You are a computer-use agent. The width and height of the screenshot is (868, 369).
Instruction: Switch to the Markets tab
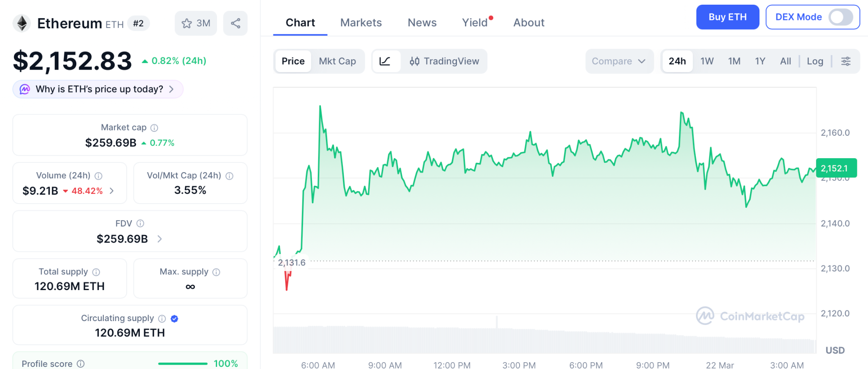pyautogui.click(x=361, y=22)
